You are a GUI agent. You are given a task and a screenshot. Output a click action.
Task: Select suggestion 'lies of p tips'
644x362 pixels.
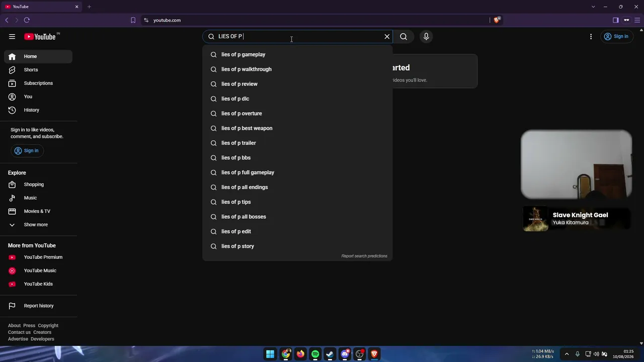pyautogui.click(x=297, y=202)
